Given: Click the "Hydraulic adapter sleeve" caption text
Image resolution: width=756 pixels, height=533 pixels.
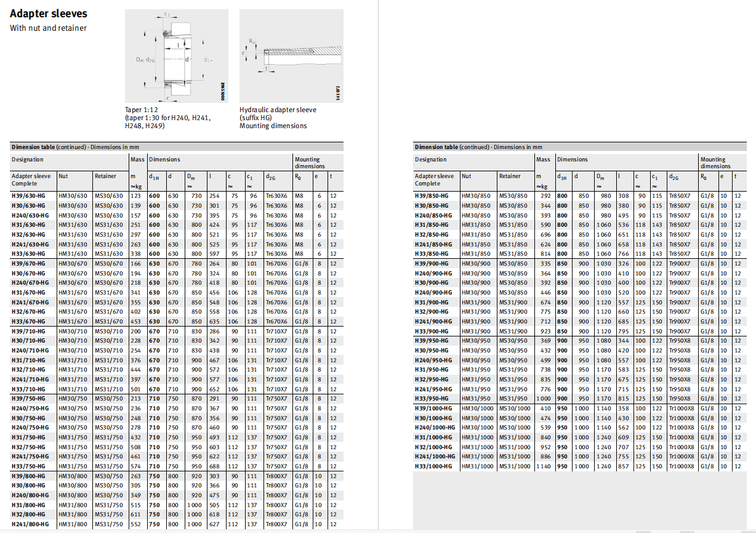Looking at the screenshot, I should pos(278,110).
